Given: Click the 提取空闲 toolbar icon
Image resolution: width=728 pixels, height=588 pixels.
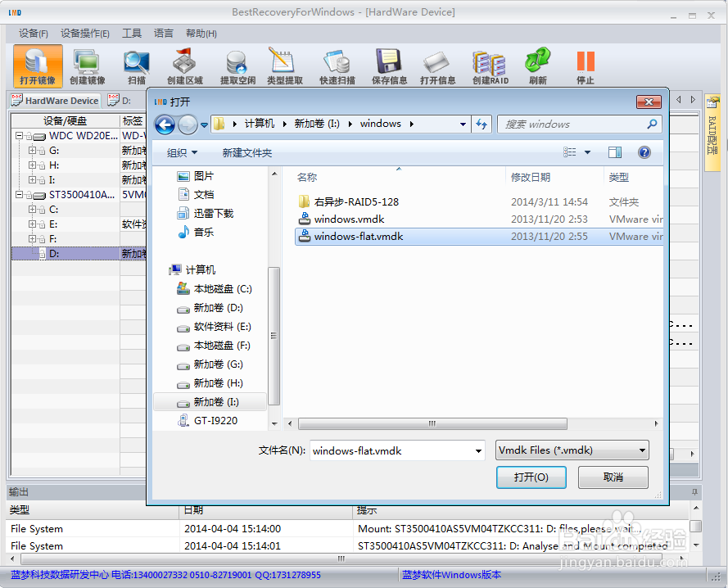Looking at the screenshot, I should point(237,66).
